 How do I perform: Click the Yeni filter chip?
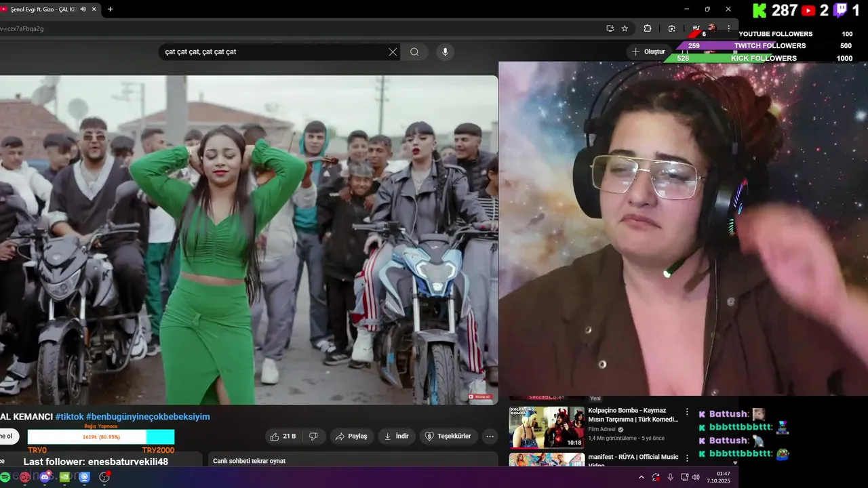[595, 399]
